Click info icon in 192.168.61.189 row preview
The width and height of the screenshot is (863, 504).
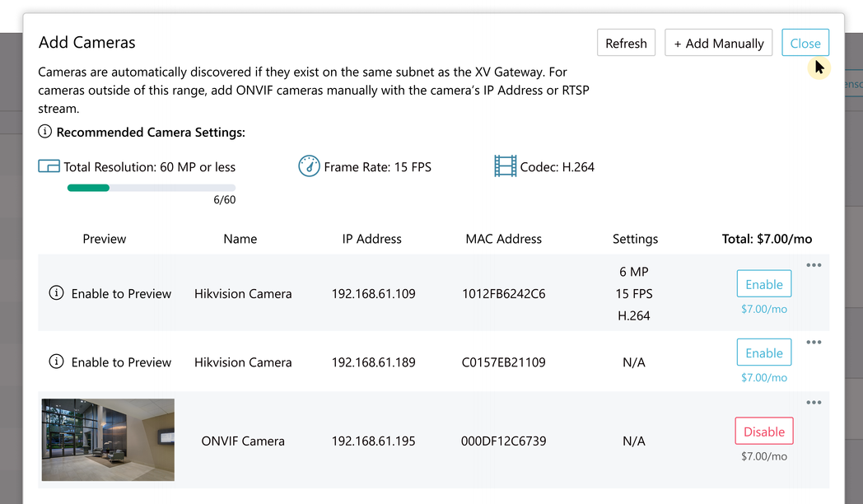(56, 362)
